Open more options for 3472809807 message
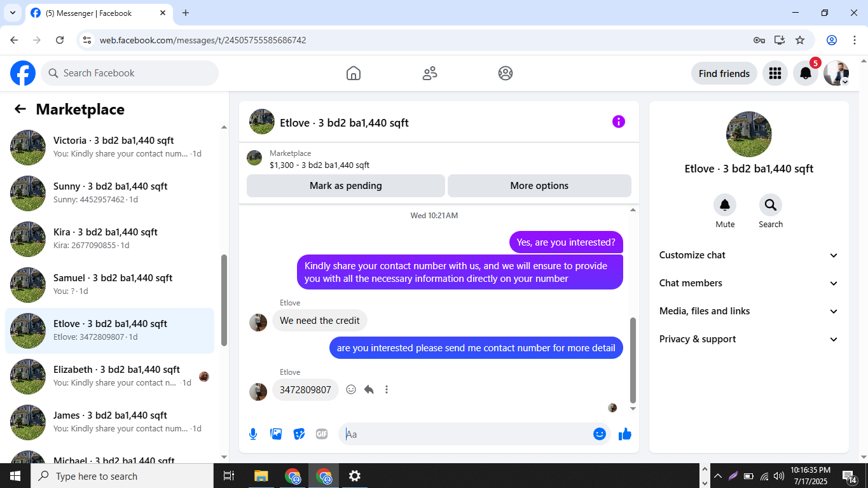This screenshot has height=488, width=868. (387, 389)
